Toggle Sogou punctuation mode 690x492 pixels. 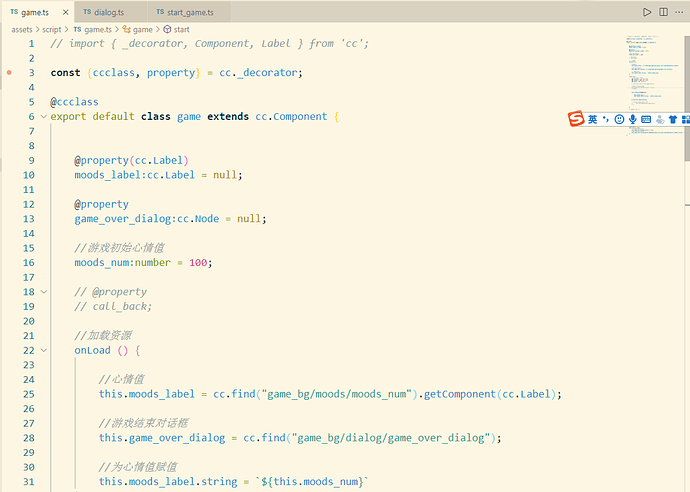[606, 119]
